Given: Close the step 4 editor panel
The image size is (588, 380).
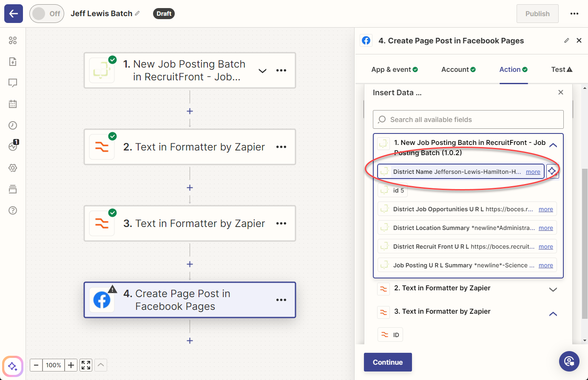Looking at the screenshot, I should tap(579, 40).
